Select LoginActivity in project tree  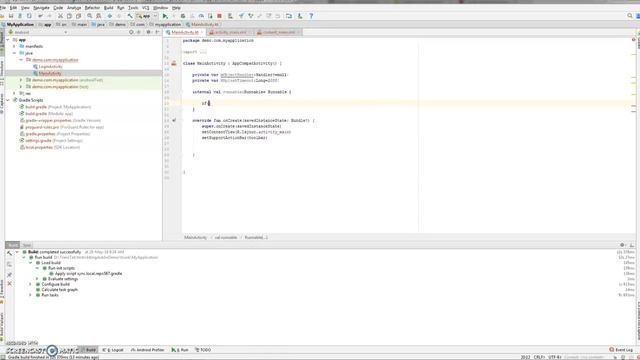tap(51, 67)
